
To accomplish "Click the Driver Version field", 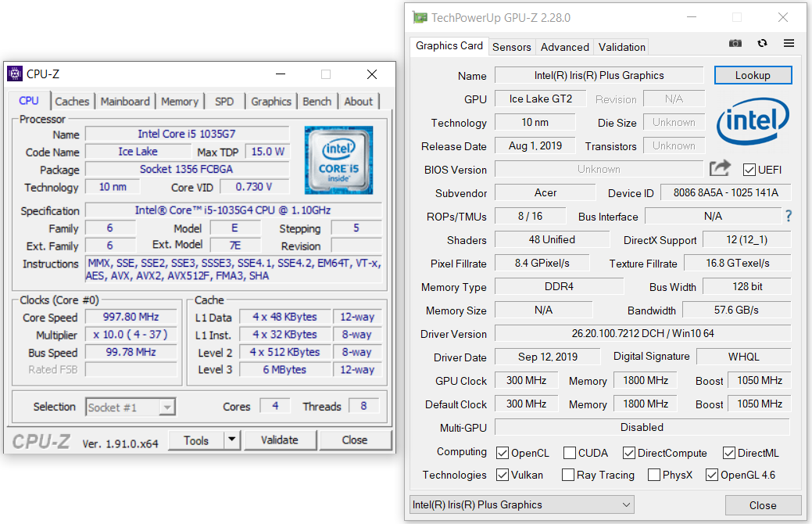I will 642,333.
